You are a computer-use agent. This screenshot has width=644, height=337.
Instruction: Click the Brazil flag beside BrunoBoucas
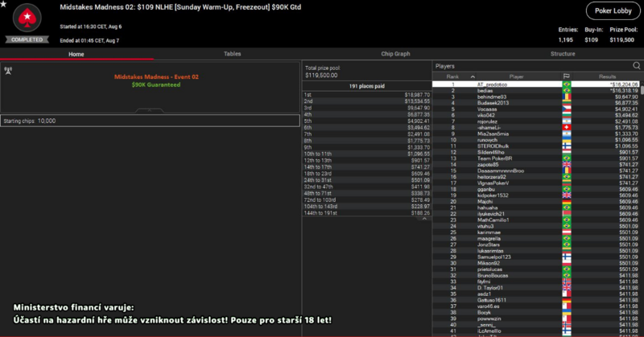coord(567,275)
